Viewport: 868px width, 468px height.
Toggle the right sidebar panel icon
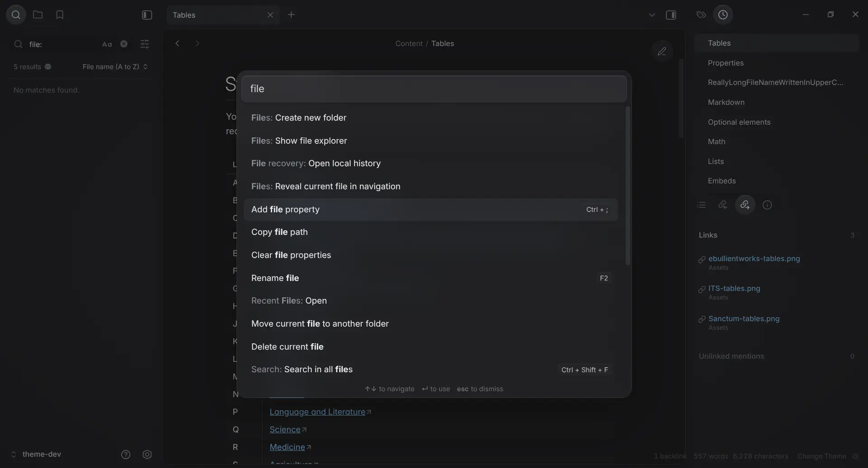(671, 15)
